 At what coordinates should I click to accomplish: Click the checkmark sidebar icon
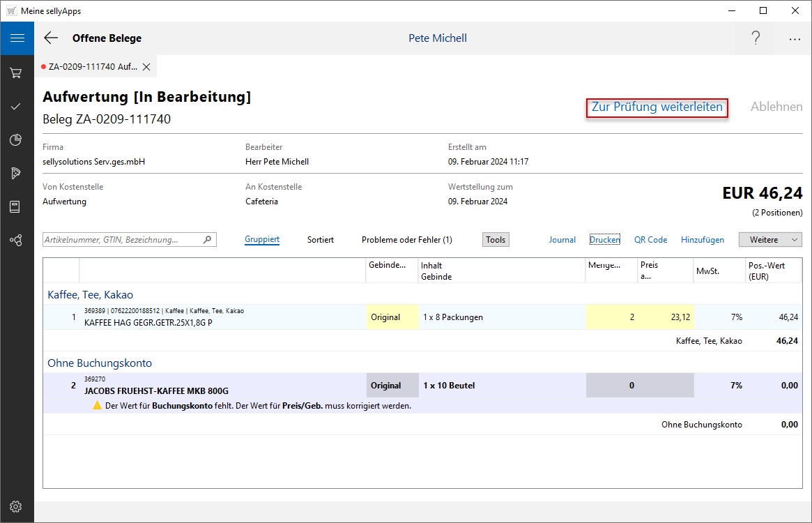click(15, 107)
